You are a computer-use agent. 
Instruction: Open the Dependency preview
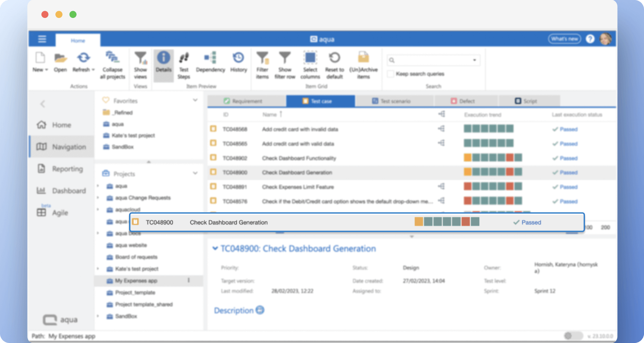[210, 58]
